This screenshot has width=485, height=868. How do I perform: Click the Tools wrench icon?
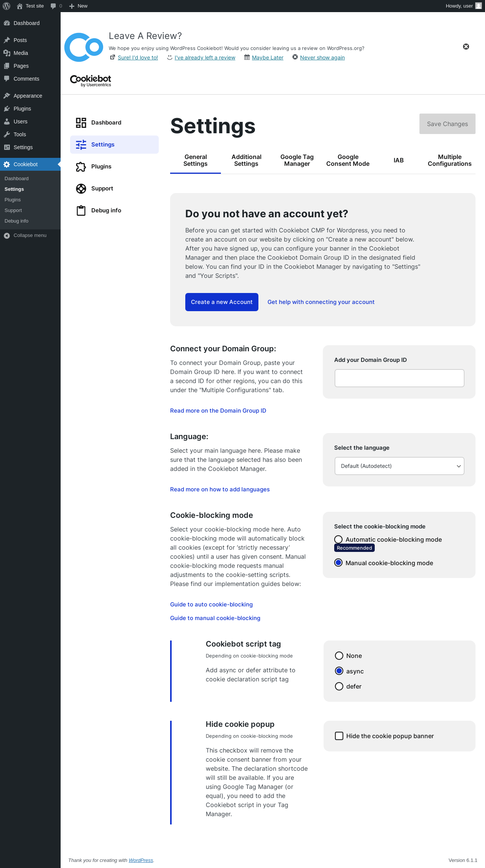pos(7,134)
